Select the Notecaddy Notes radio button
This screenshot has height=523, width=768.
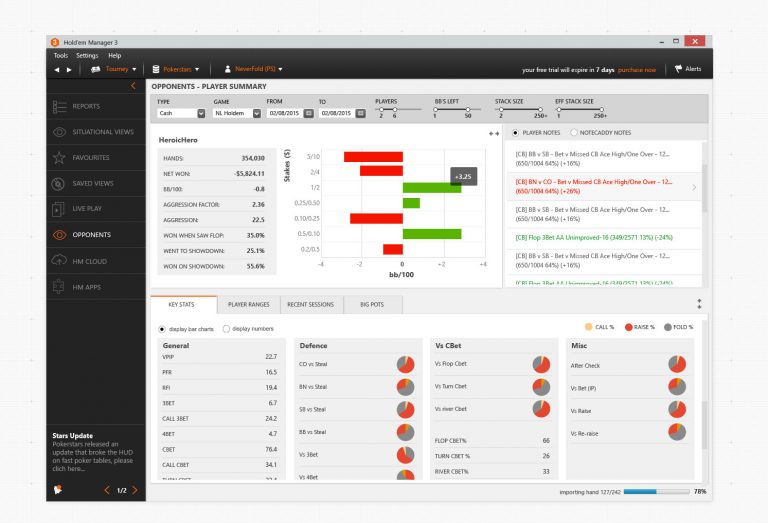pos(574,133)
